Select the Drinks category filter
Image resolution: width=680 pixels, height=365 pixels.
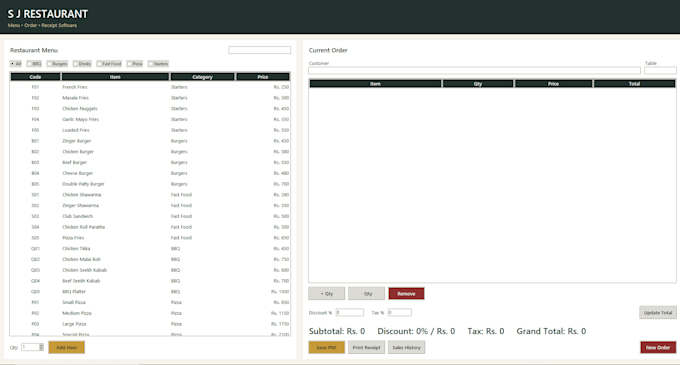[82, 64]
